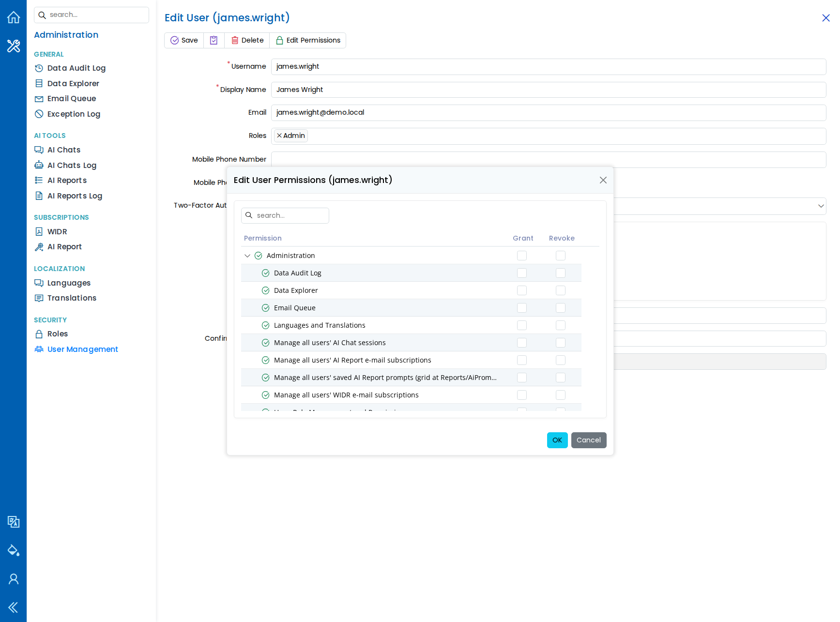Click the Roles tag input field
Image resolution: width=840 pixels, height=622 pixels.
(x=549, y=136)
